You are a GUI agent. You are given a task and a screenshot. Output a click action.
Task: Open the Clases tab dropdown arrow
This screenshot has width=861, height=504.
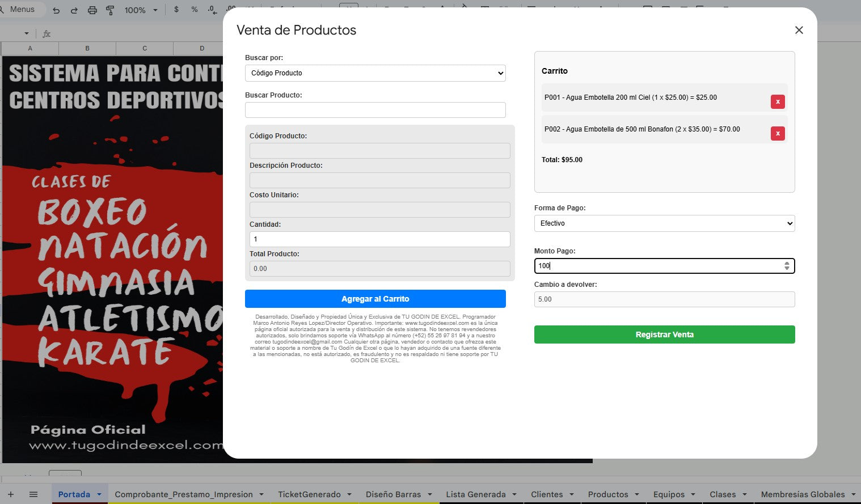pyautogui.click(x=745, y=494)
